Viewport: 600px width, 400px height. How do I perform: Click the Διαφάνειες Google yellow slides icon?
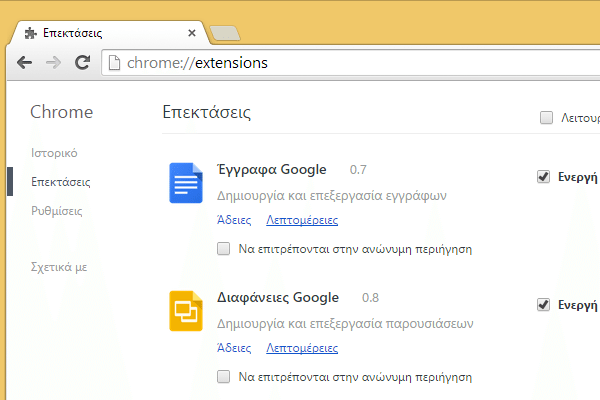point(186,311)
